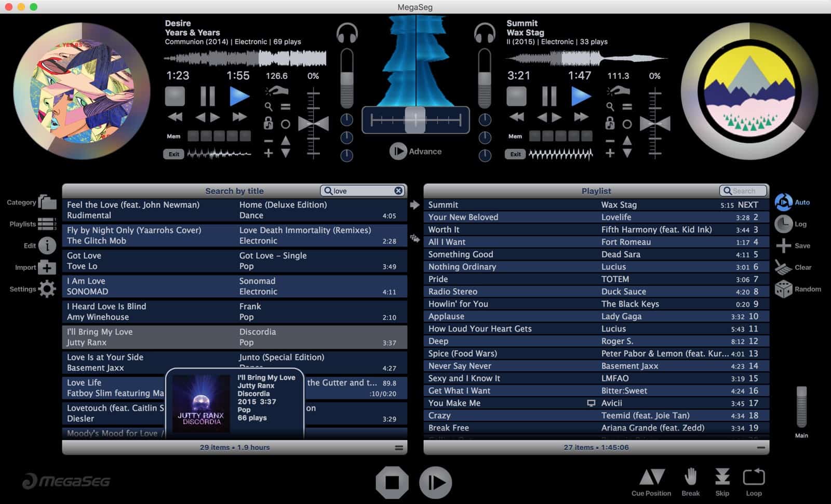The width and height of the screenshot is (831, 504).
Task: Click the left deck lock icon
Action: pos(268,124)
